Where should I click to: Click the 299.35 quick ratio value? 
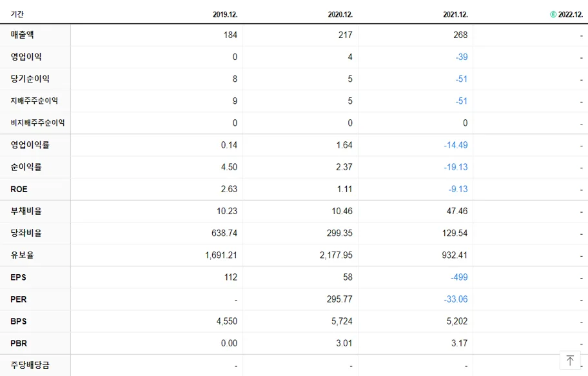tap(339, 233)
